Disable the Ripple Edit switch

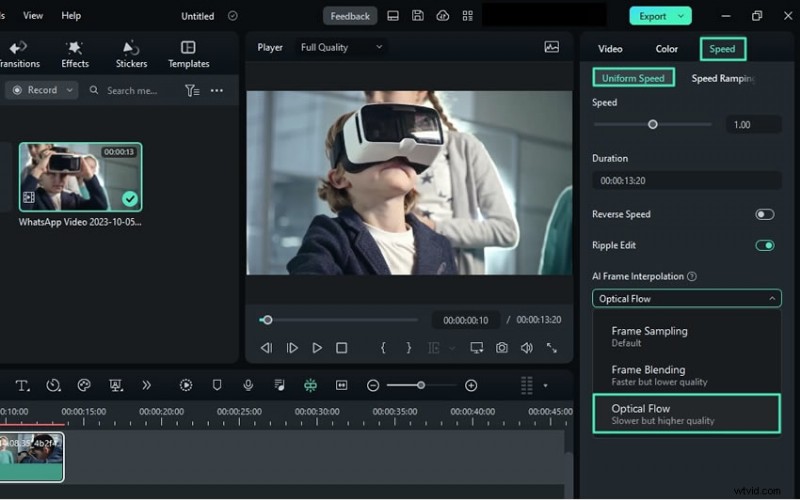[x=764, y=245]
